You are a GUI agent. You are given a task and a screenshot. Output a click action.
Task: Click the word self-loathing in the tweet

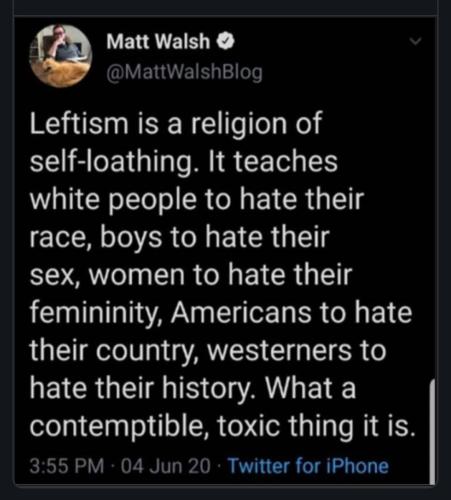(x=111, y=162)
